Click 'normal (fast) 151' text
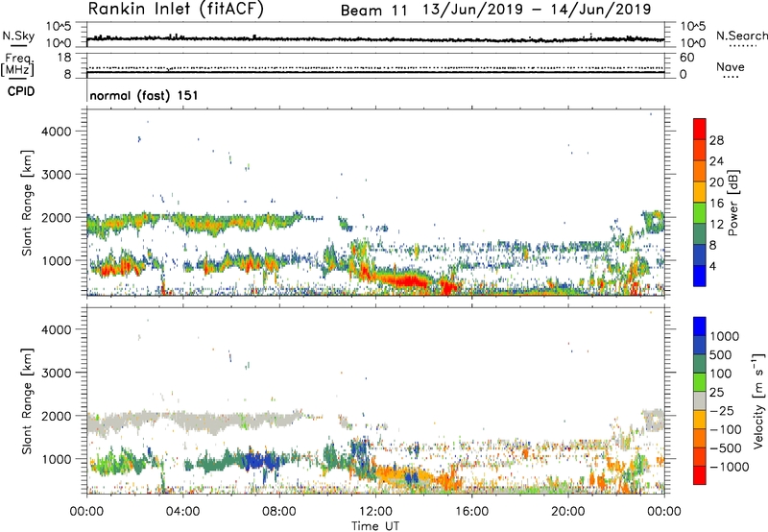Viewport: 768px width, 532px height. pyautogui.click(x=144, y=95)
